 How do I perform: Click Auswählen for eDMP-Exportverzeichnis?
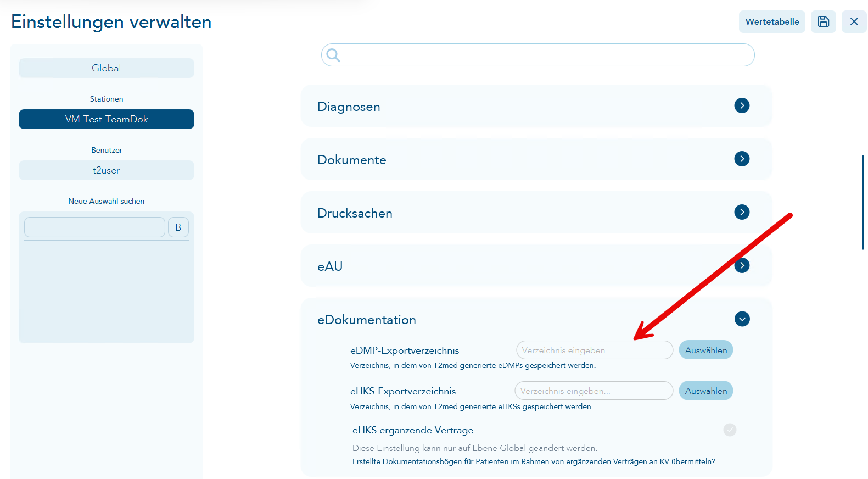pos(706,350)
